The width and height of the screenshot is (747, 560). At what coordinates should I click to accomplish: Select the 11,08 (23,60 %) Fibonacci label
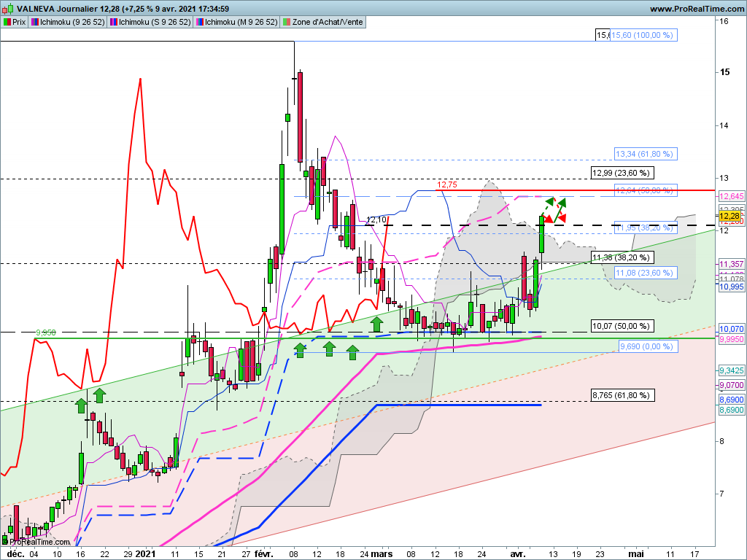645,273
